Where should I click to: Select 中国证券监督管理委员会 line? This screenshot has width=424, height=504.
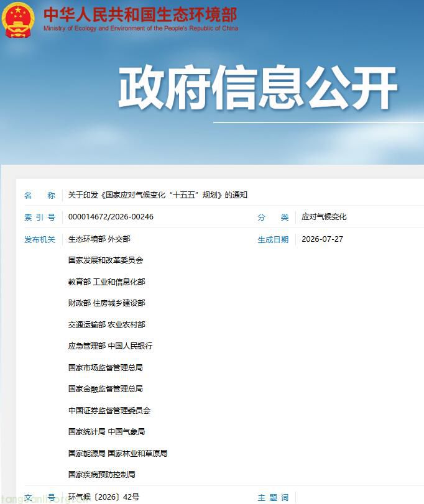109,410
